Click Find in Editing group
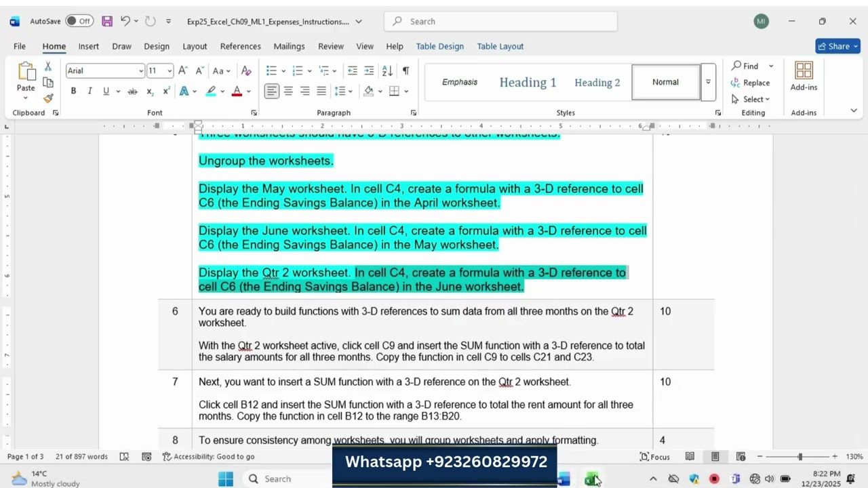Image resolution: width=868 pixels, height=488 pixels. tap(745, 66)
